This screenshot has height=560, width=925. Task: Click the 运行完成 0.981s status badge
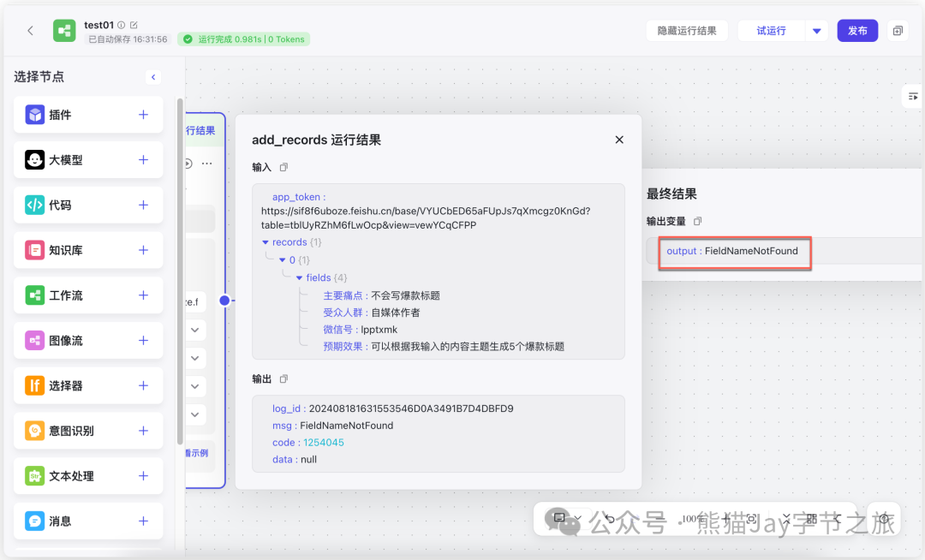(x=243, y=39)
